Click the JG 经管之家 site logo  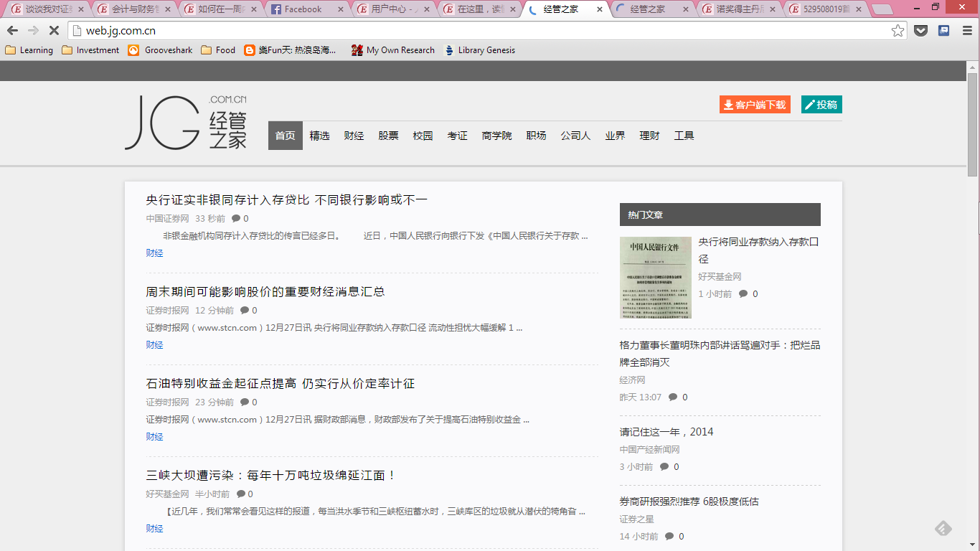(186, 122)
